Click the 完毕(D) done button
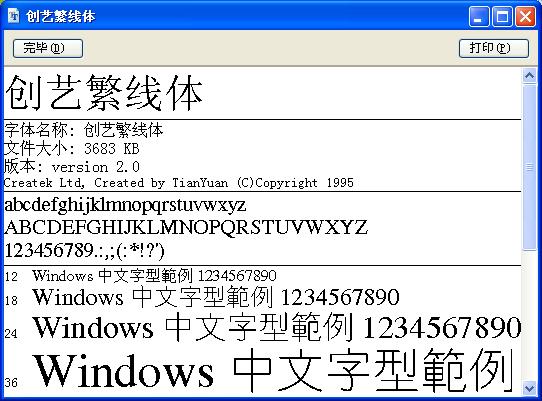The image size is (542, 401). point(48,48)
